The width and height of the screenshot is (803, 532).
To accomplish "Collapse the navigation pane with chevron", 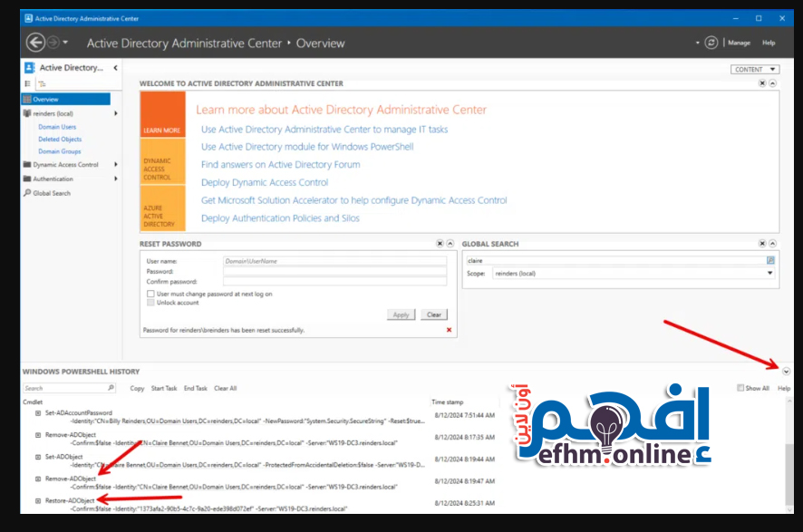I will 115,68.
